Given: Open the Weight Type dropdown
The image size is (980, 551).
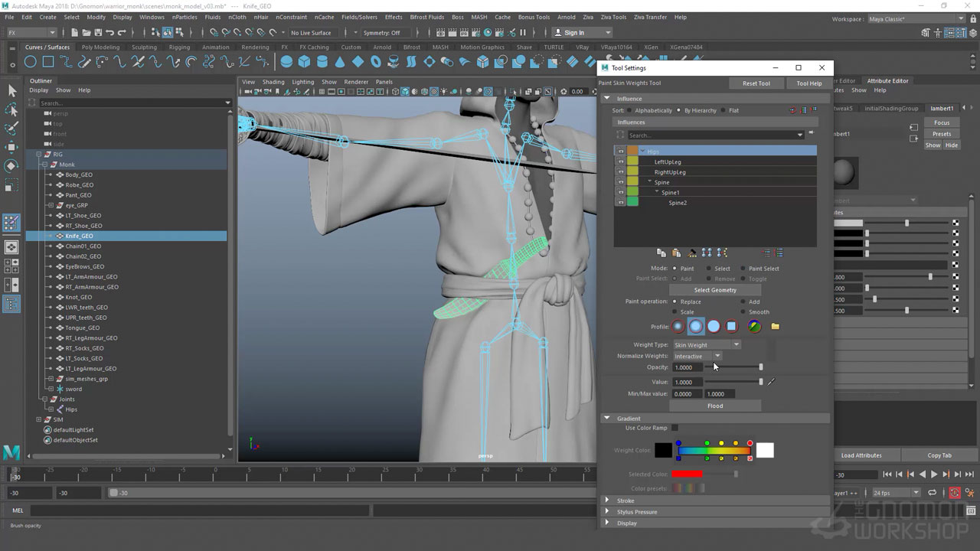Looking at the screenshot, I should pos(707,345).
